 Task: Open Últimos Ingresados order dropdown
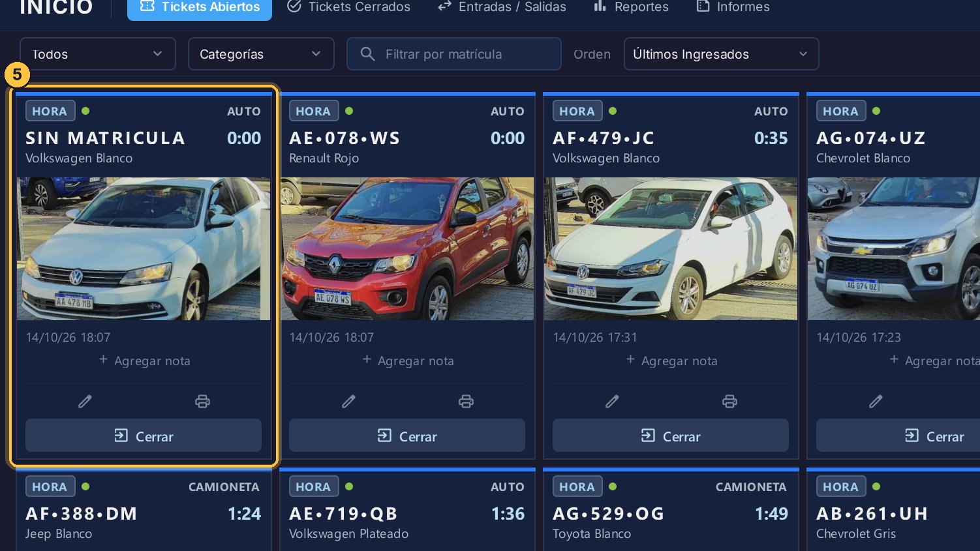tap(721, 54)
